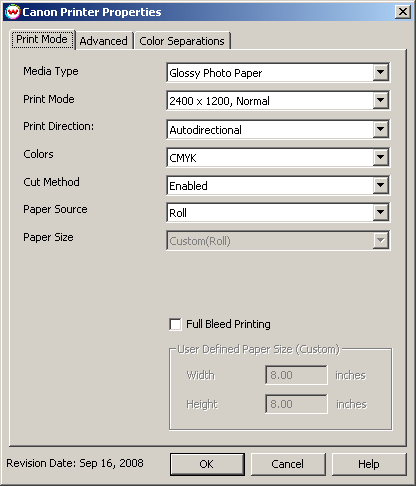416x486 pixels.
Task: Open the Cut Method dropdown
Action: [278, 185]
